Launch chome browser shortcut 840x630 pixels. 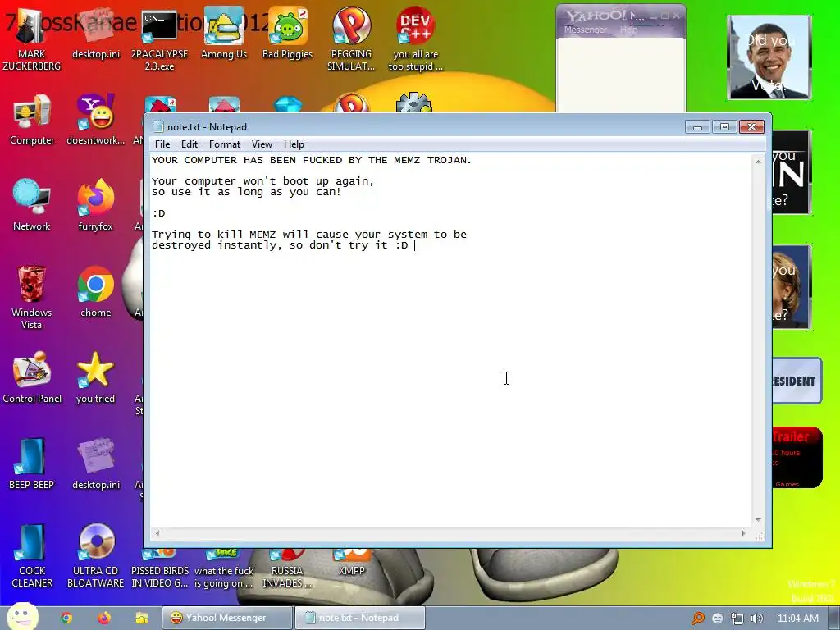pyautogui.click(x=95, y=292)
